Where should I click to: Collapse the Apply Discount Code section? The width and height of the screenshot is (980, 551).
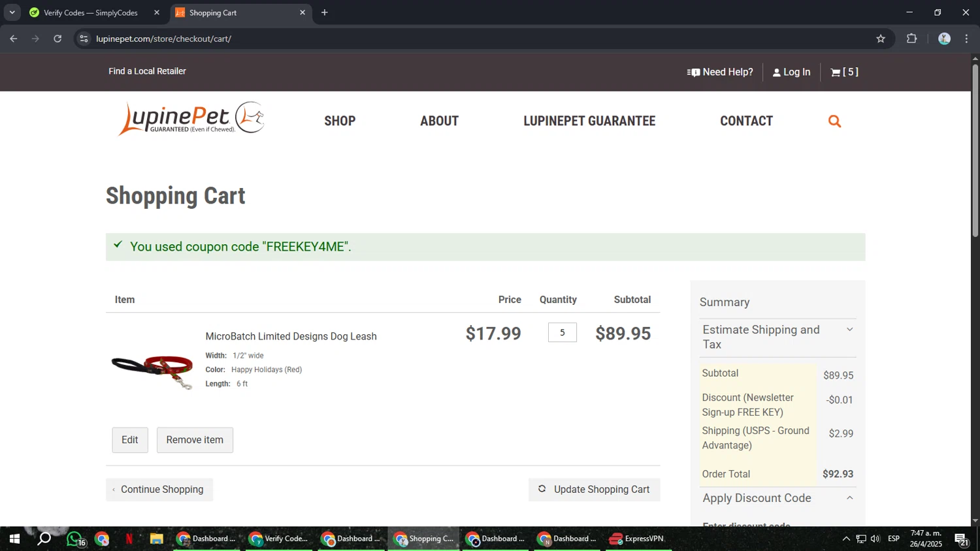pos(777,498)
